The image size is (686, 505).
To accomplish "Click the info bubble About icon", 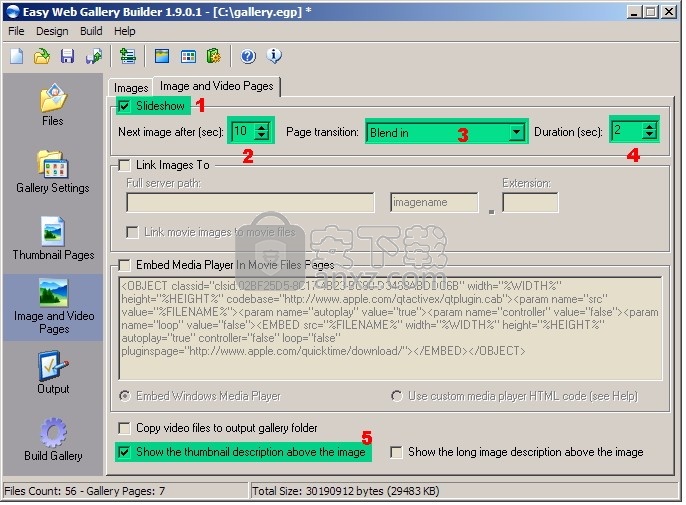I will coord(274,56).
